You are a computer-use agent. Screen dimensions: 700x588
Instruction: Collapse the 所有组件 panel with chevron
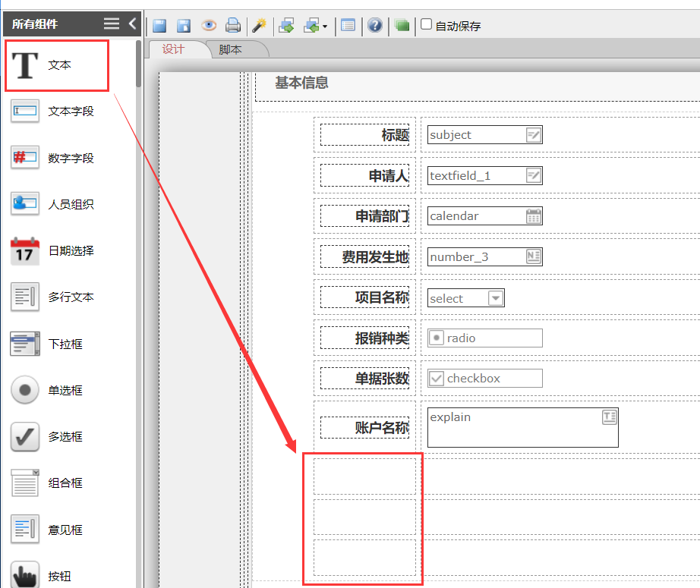tap(132, 24)
